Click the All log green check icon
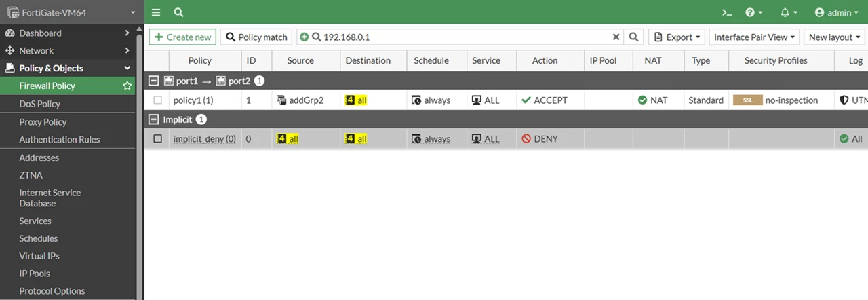 coord(844,138)
